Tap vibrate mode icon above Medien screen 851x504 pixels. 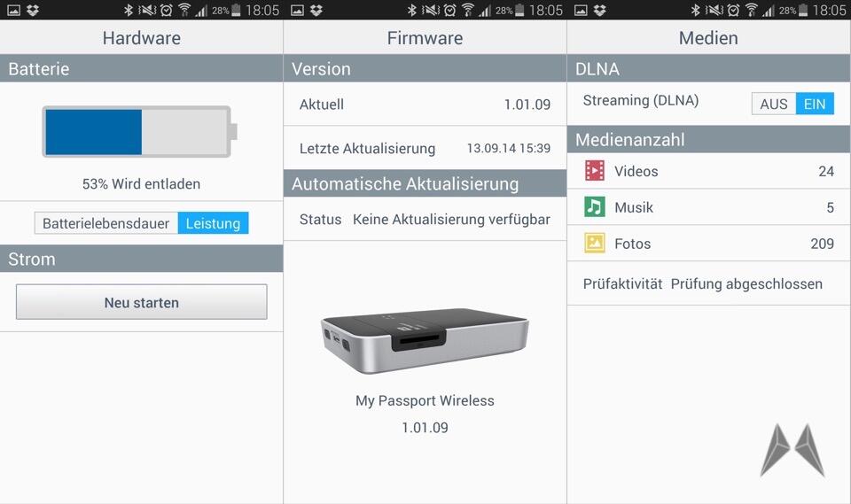[x=714, y=10]
